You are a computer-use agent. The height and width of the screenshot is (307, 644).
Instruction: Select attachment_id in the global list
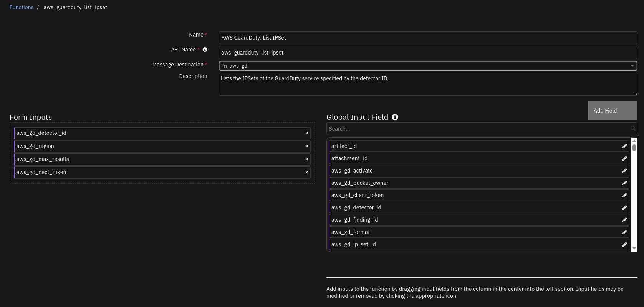(479, 158)
